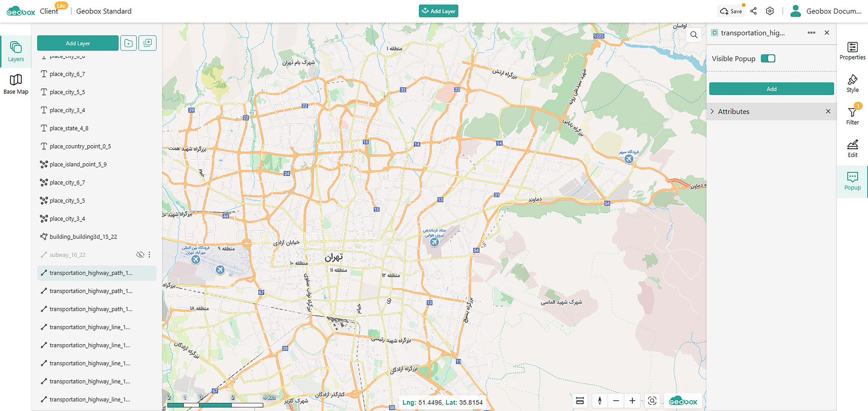
Task: Open the Edit tool in sidebar
Action: 852,148
